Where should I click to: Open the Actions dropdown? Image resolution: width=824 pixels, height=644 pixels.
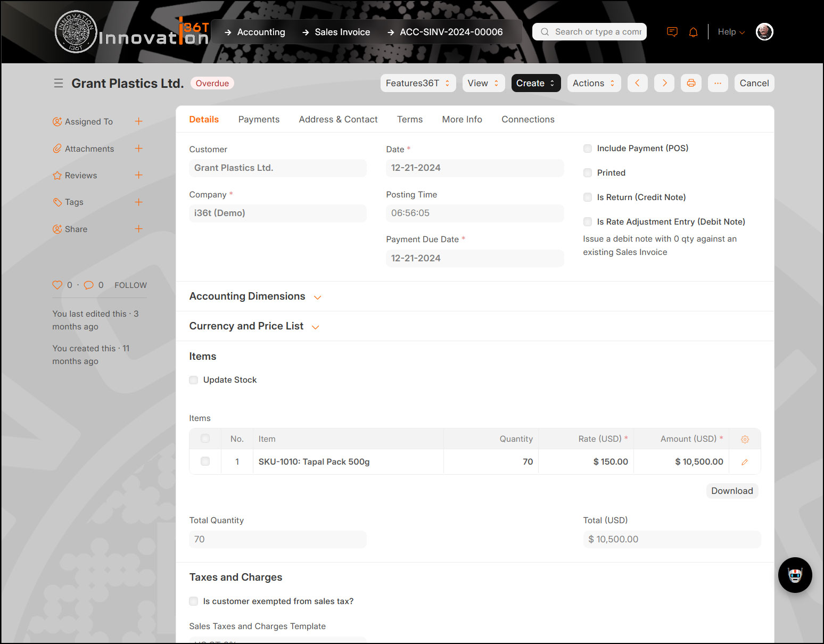(594, 83)
